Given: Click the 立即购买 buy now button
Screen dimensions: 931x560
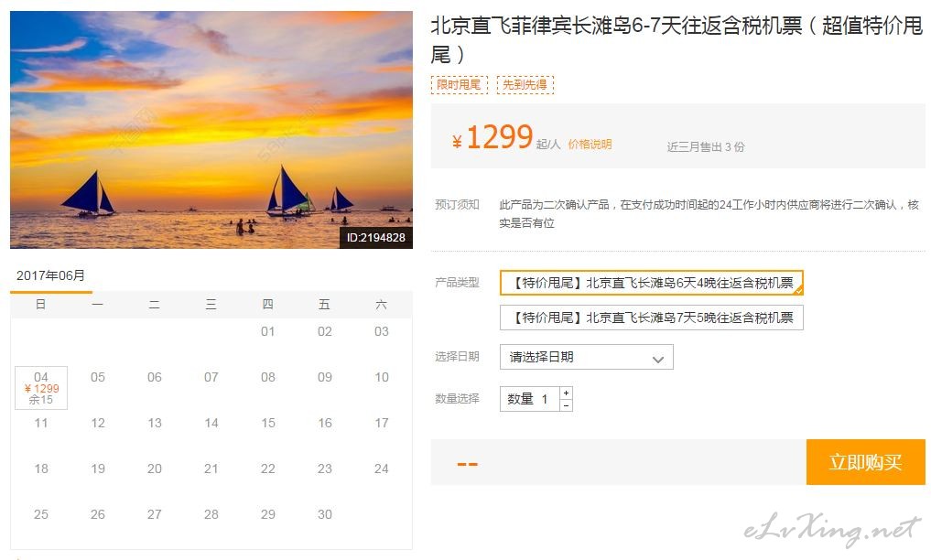Looking at the screenshot, I should pos(865,461).
